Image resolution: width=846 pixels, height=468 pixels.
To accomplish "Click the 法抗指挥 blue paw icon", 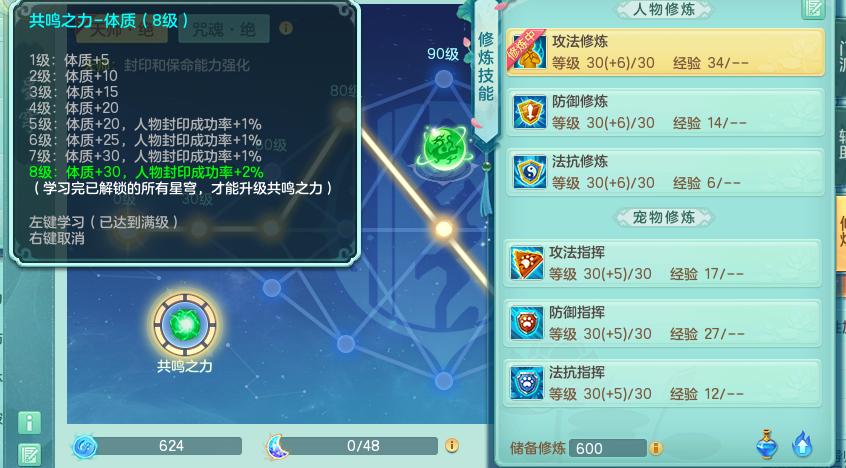I will pos(527,383).
